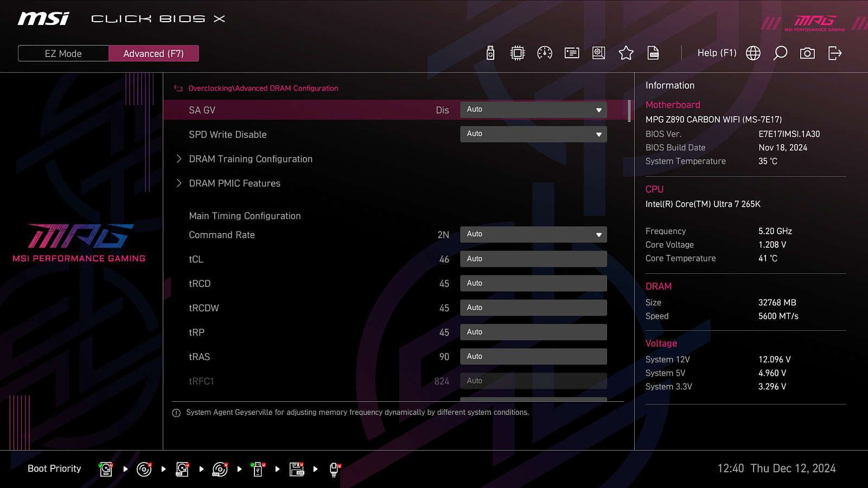
Task: Open the LOG file icon
Action: coord(653,53)
